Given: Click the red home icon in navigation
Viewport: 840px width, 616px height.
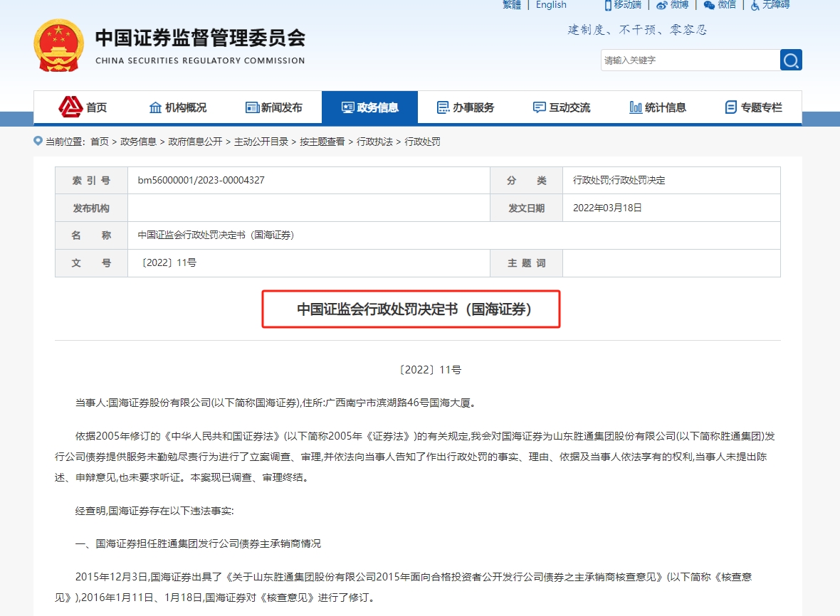Looking at the screenshot, I should (x=70, y=107).
